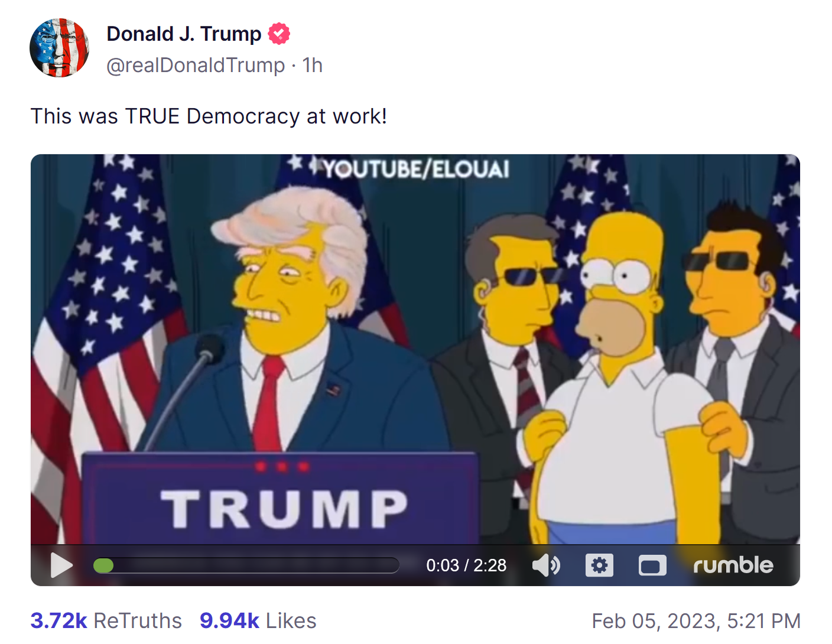Seek on the video progress bar
Viewport: 832px width, 644px height.
coord(246,565)
